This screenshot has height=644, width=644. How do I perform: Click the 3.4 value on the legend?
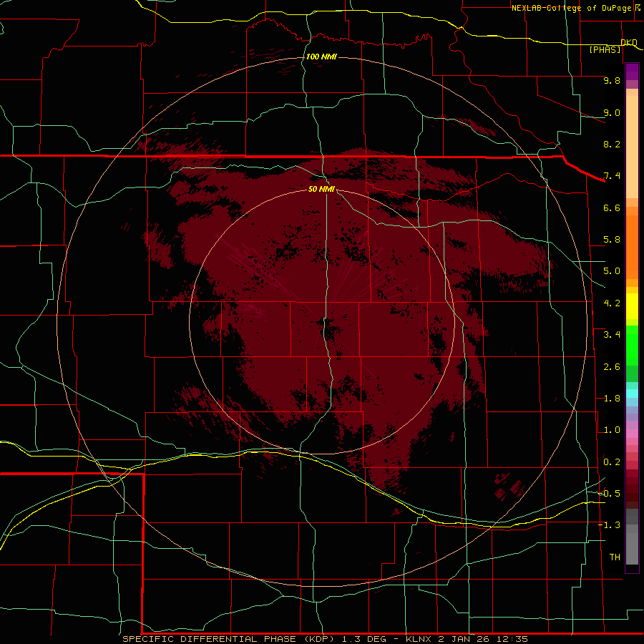click(612, 335)
